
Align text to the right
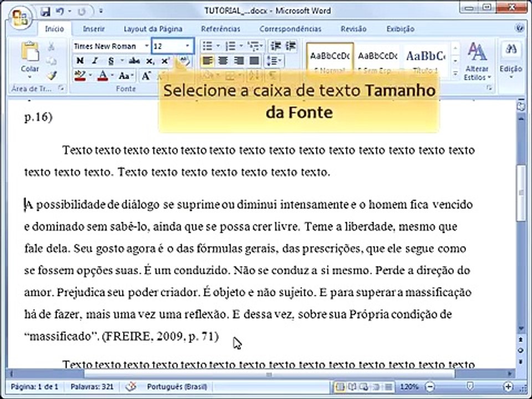(x=238, y=61)
